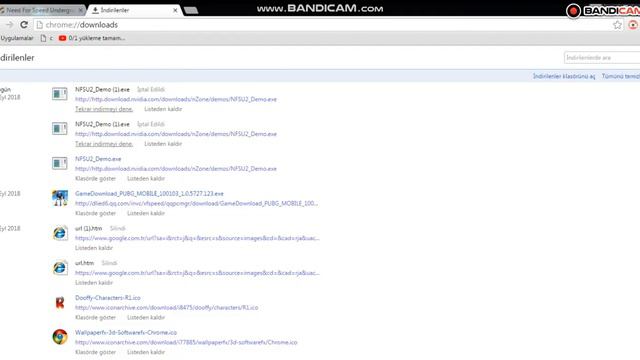Click 'Listeden kaldır' under PUBG MOBILE download
The image size is (640, 360).
[146, 213]
